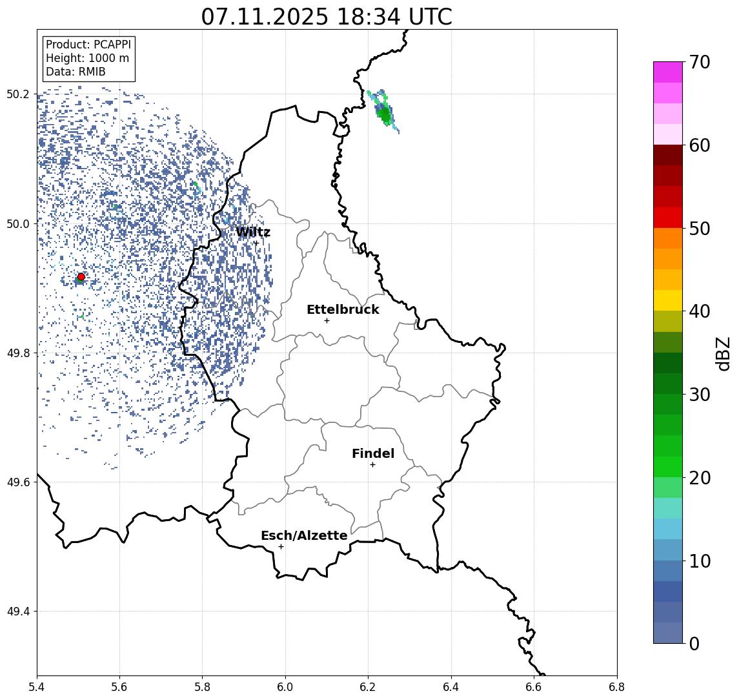Viewport: 739px width, 700px height.
Task: Click the Findel city label
Action: pyautogui.click(x=373, y=453)
